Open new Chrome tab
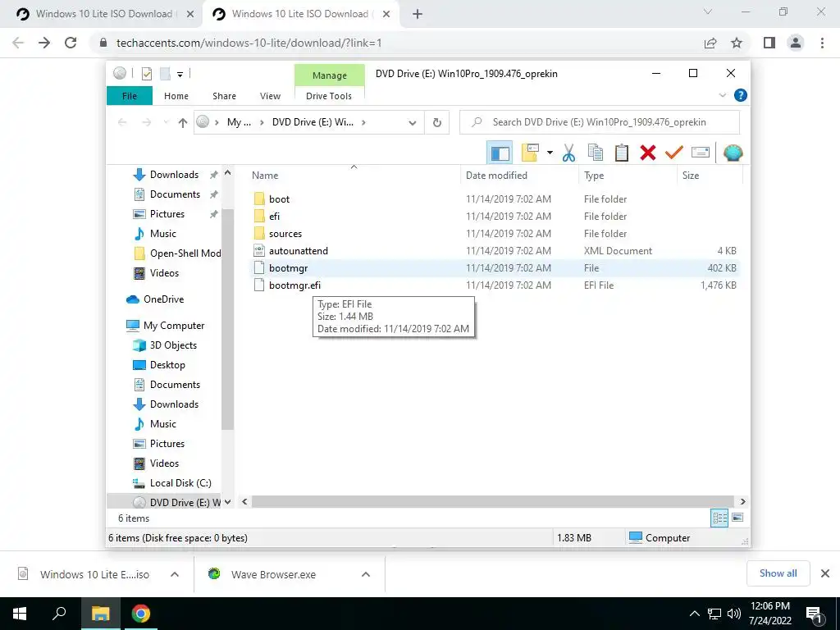 tap(418, 14)
